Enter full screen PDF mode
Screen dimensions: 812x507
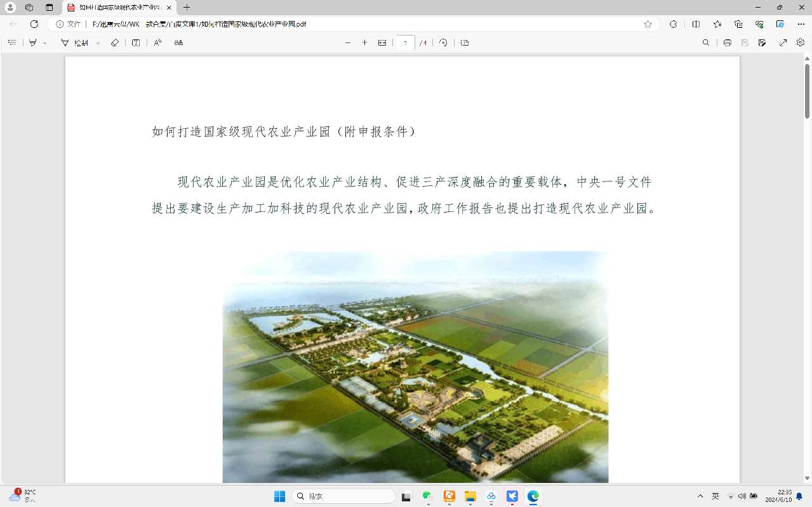click(783, 43)
